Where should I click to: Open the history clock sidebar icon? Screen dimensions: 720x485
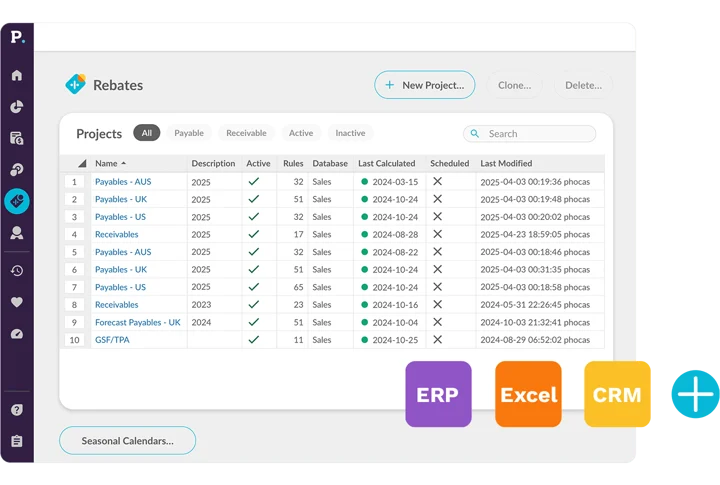17,271
